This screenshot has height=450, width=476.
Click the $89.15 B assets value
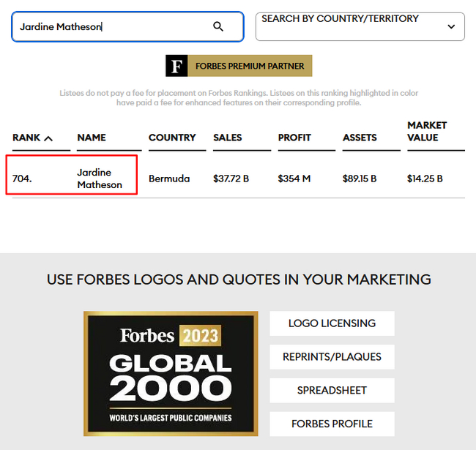(360, 179)
